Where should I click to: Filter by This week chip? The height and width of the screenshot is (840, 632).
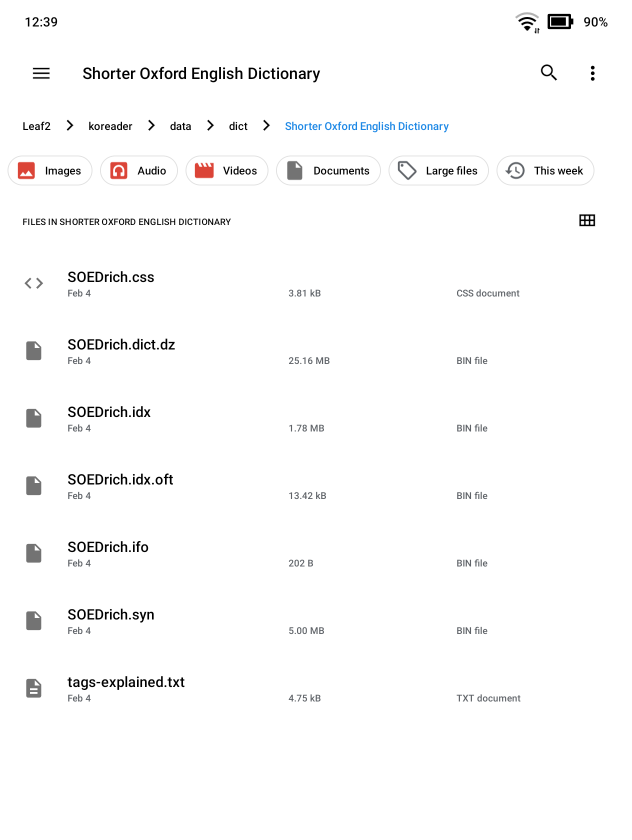tap(545, 170)
